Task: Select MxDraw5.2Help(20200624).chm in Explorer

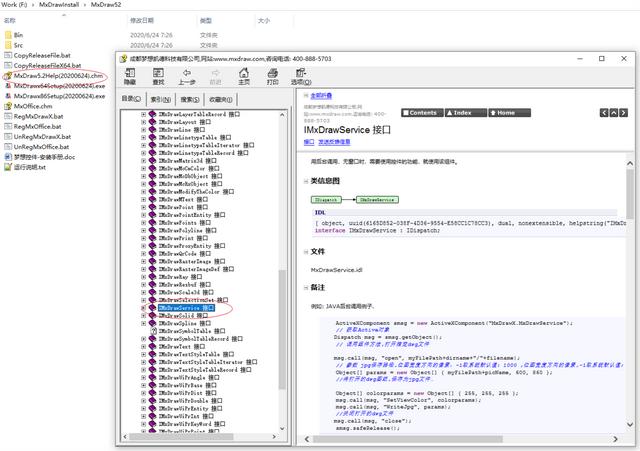Action: click(x=58, y=76)
